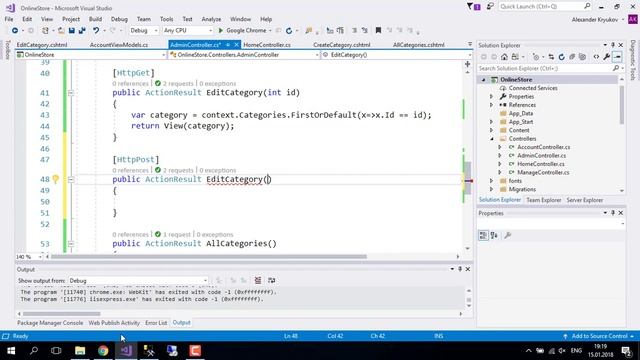640x360 pixels.
Task: Click the Save All icon
Action: point(82,31)
